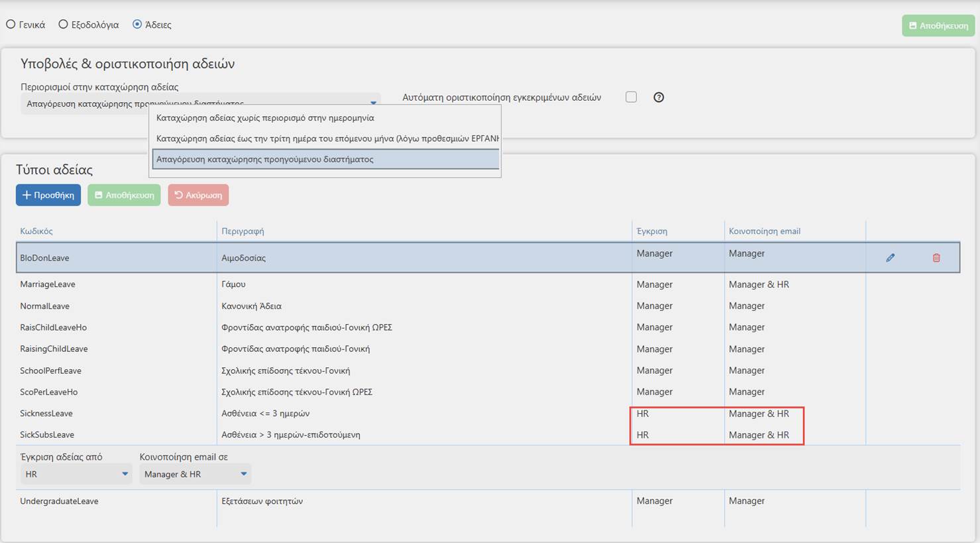Open the Κοινοποίηση email σε dropdown

(x=195, y=474)
